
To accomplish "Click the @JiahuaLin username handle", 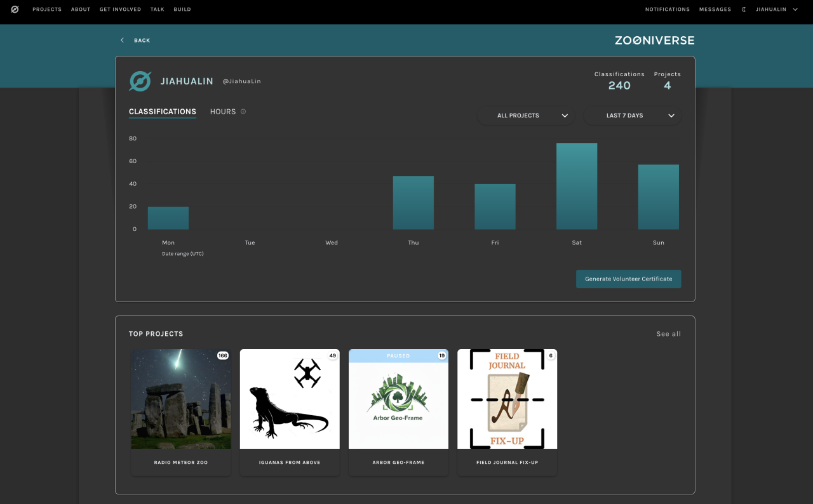I will (x=241, y=81).
